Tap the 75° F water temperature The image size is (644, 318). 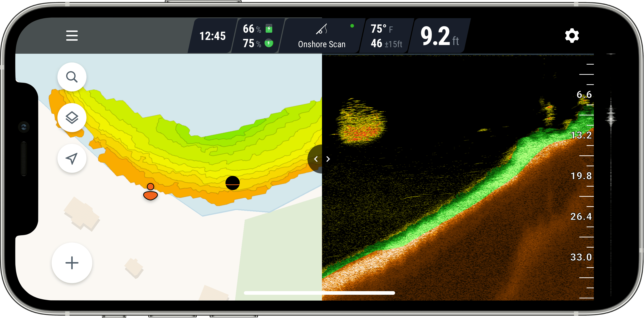click(382, 29)
